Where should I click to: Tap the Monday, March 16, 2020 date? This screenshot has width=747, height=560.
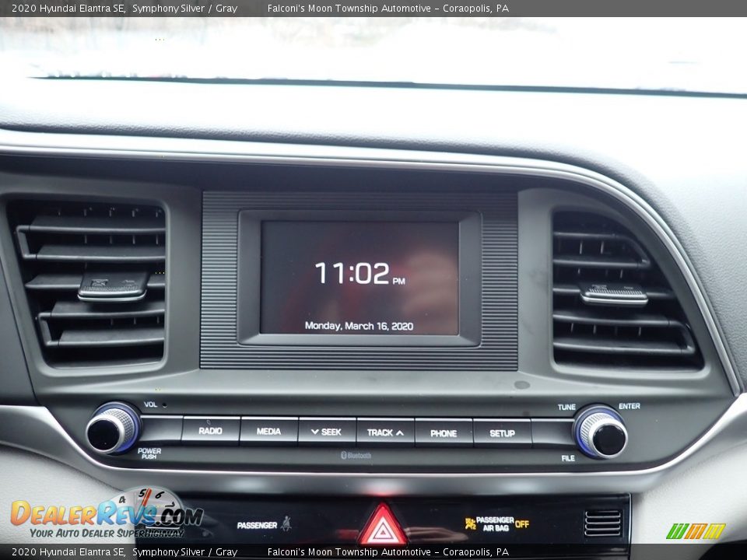(359, 326)
